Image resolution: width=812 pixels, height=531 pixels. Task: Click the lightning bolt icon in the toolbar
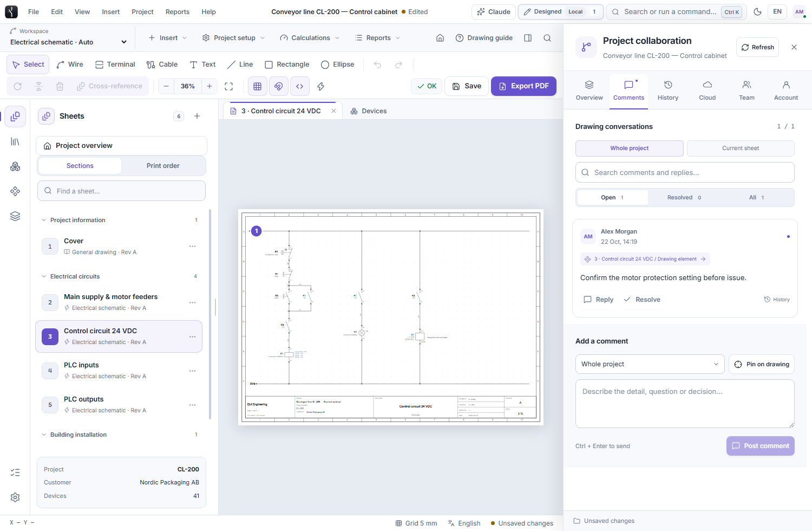click(321, 86)
